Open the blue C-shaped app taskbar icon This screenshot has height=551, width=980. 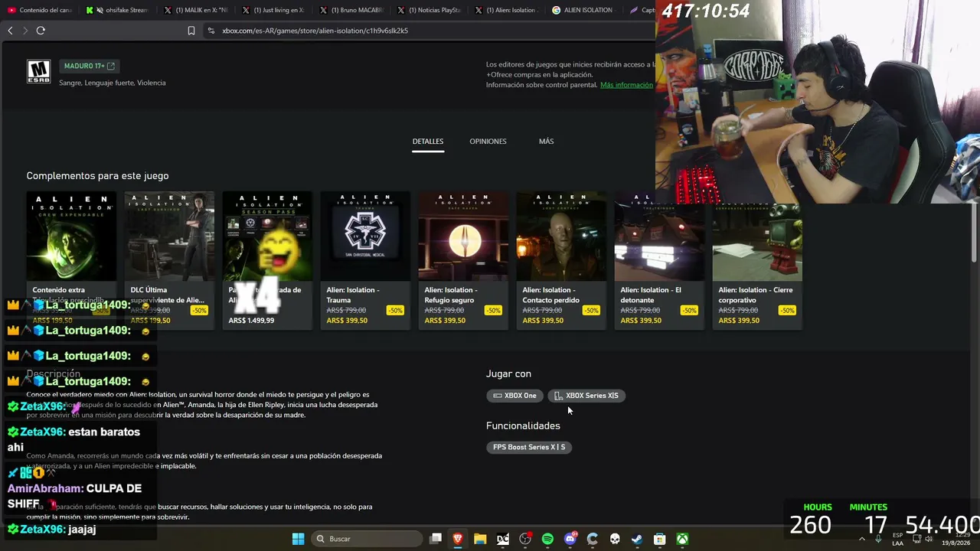click(593, 539)
